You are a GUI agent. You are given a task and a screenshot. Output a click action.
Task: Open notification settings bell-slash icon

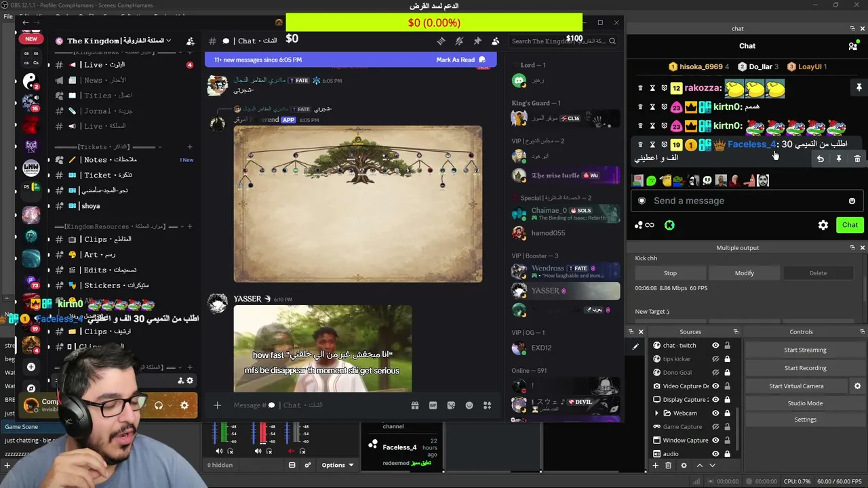(459, 41)
